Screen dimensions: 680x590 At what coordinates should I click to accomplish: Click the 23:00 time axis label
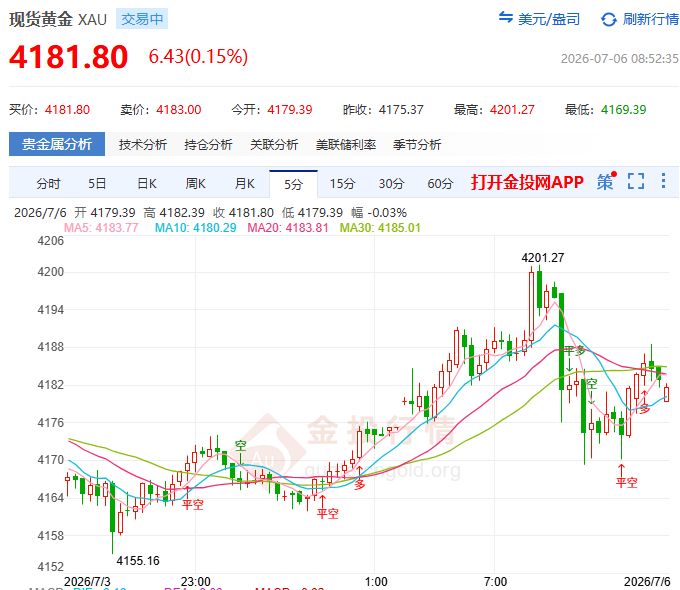(196, 581)
